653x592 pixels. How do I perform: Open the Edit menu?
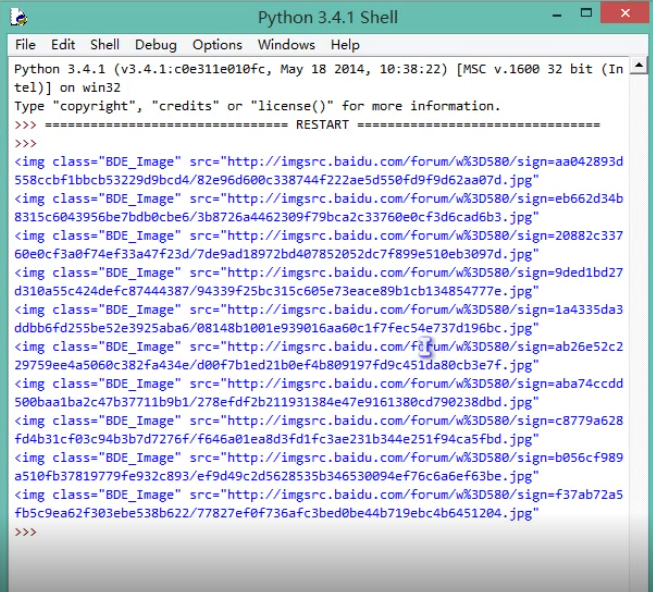[63, 45]
